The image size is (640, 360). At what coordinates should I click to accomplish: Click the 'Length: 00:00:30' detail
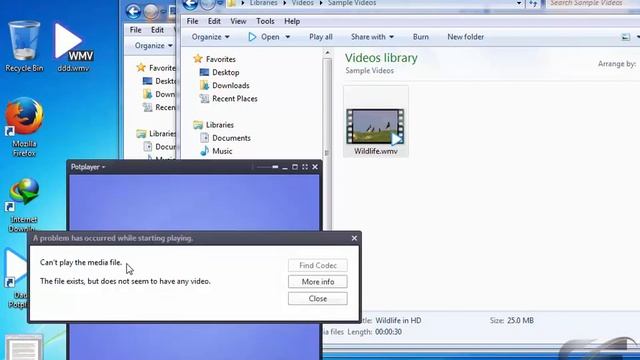click(x=375, y=332)
